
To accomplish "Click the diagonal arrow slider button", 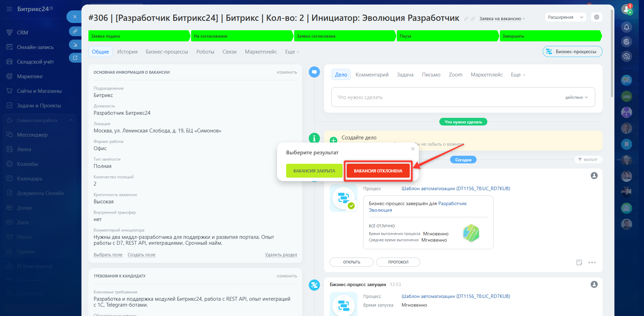I will [75, 44].
